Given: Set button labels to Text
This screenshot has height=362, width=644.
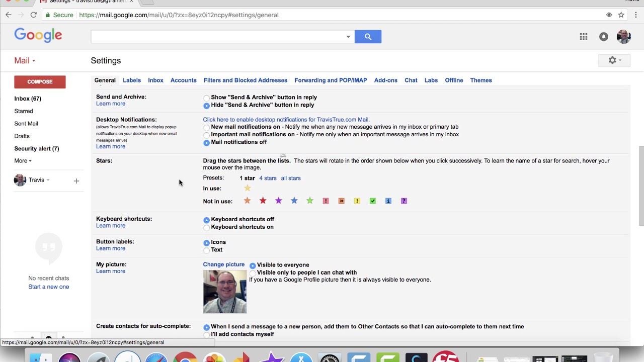Looking at the screenshot, I should pos(206,250).
